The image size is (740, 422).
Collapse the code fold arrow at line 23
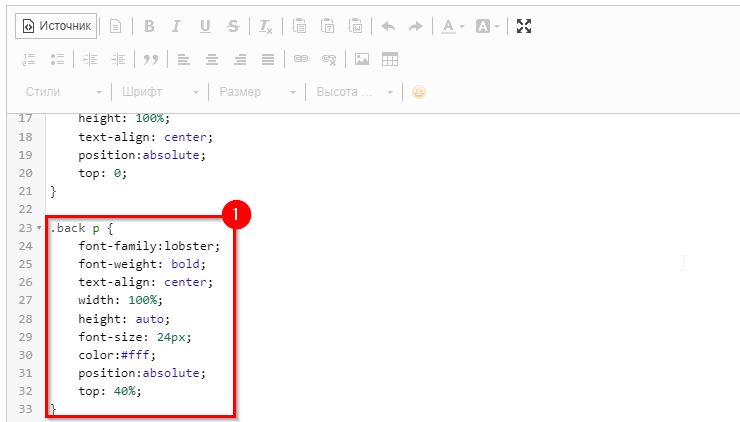(39, 228)
